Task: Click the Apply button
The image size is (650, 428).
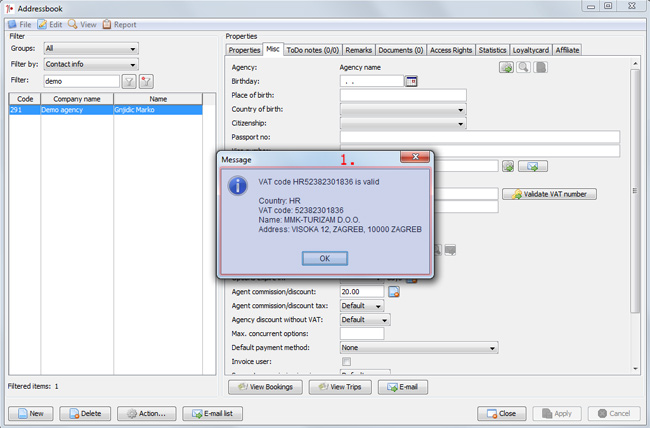Action: click(x=557, y=413)
